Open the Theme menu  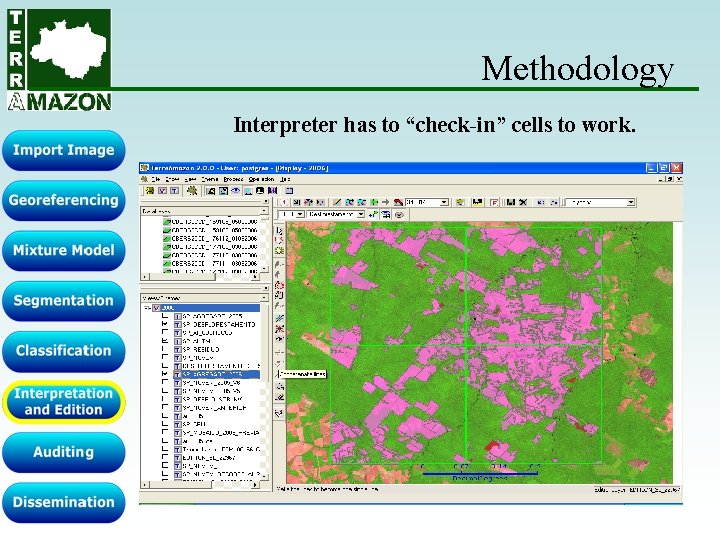pos(210,179)
